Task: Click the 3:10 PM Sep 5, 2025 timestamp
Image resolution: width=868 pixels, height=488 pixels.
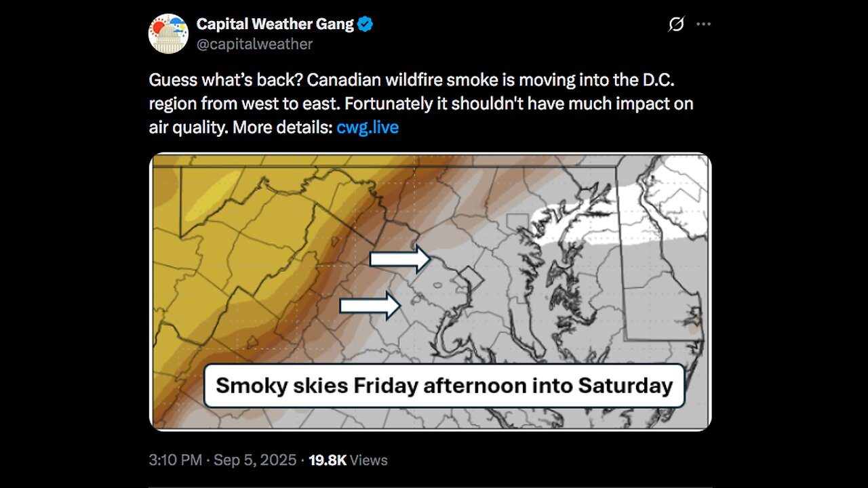Action: click(222, 460)
